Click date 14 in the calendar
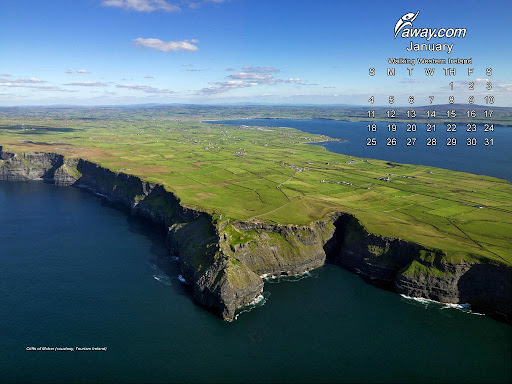Screen dimensions: 512x384 pyautogui.click(x=431, y=114)
